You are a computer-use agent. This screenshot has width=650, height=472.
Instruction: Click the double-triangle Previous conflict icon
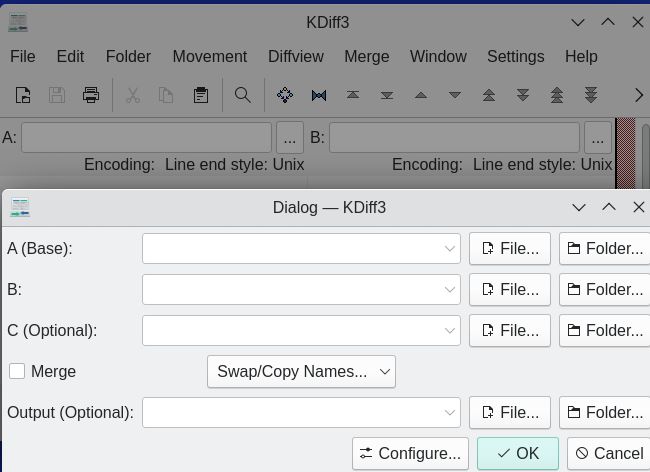click(x=489, y=95)
